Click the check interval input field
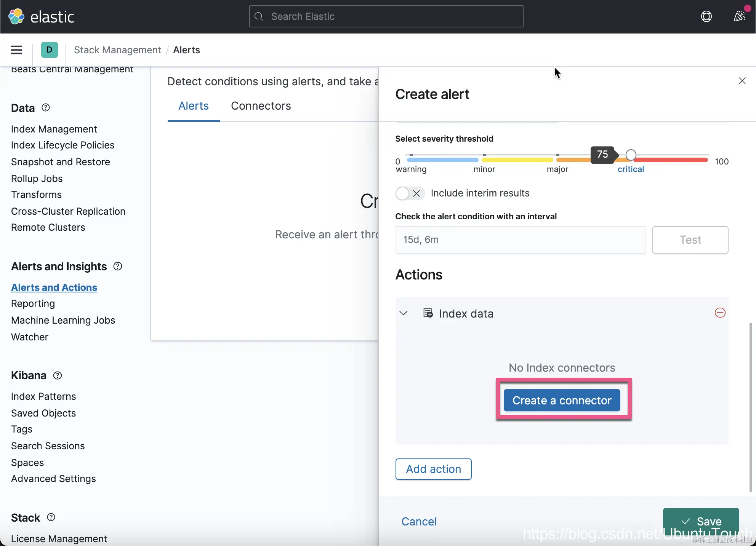This screenshot has width=756, height=546. [x=521, y=240]
